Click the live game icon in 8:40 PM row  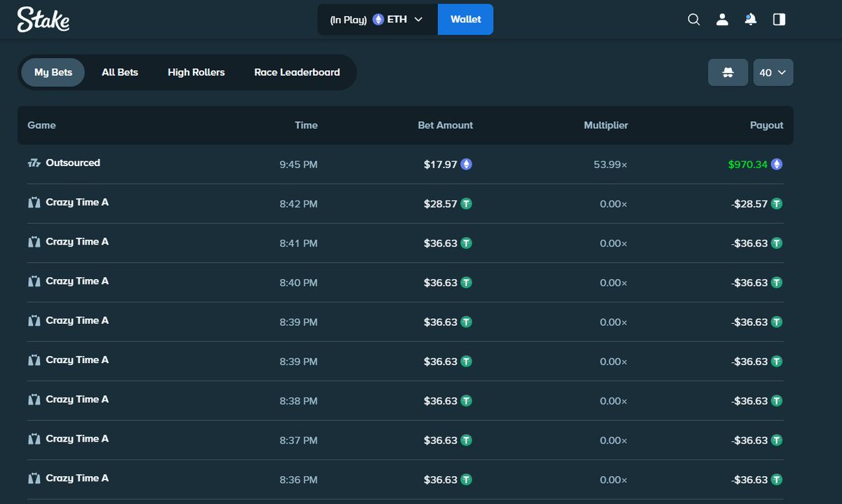(34, 281)
